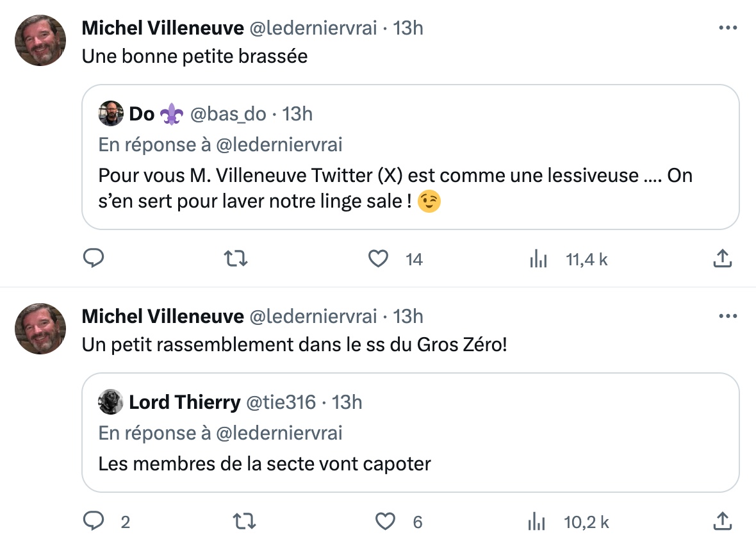The image size is (756, 546).
Task: Click @lederniervrai mention in Do's reply
Action: [279, 145]
